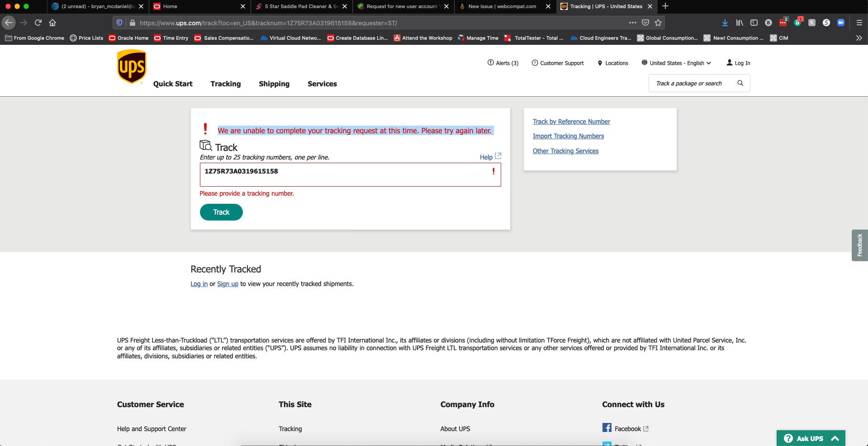Screen dimensions: 868x446
Task: Open United States - English language dropdown
Action: pos(676,63)
